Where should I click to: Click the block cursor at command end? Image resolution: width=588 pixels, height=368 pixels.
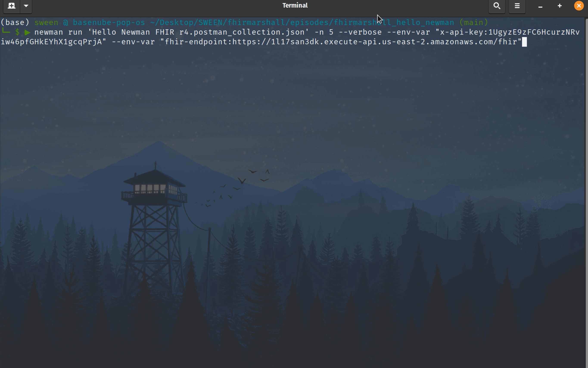[525, 42]
